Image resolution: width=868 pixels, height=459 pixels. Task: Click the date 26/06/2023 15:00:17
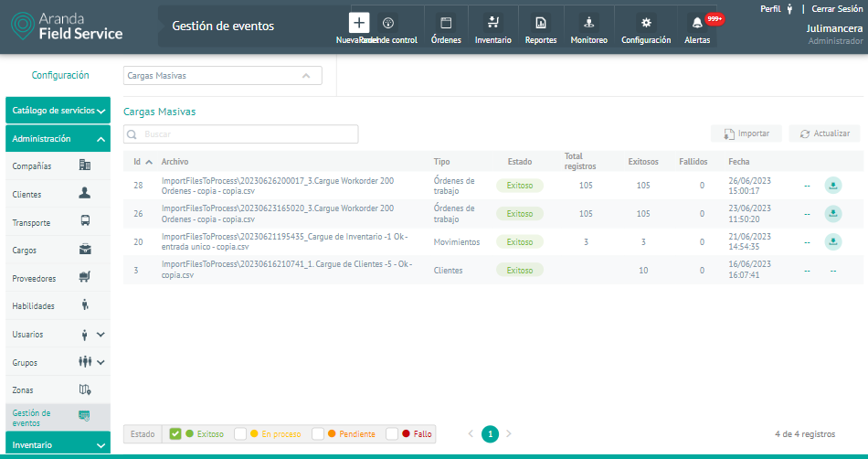click(x=749, y=186)
